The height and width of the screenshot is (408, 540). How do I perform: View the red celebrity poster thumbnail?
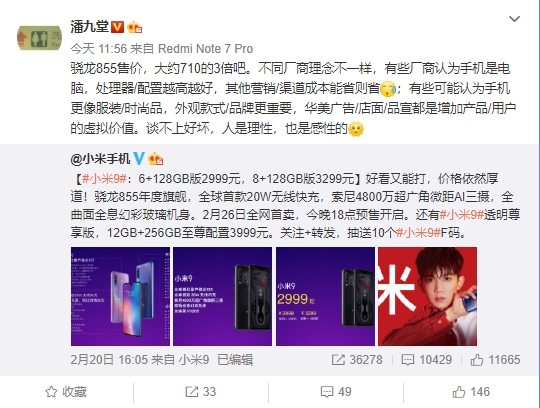click(427, 296)
